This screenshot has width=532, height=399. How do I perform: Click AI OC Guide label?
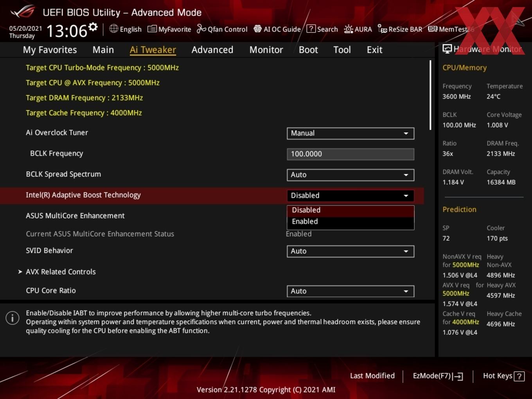click(x=282, y=29)
